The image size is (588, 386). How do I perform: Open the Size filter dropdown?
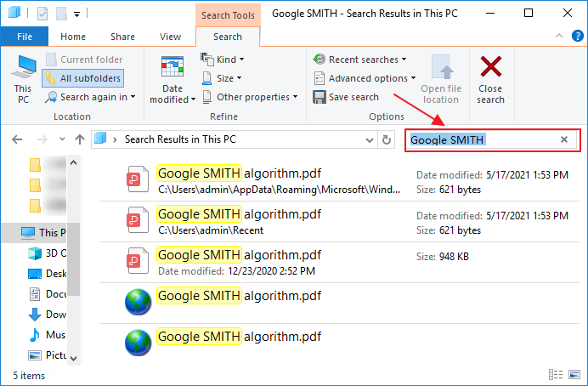pyautogui.click(x=222, y=78)
